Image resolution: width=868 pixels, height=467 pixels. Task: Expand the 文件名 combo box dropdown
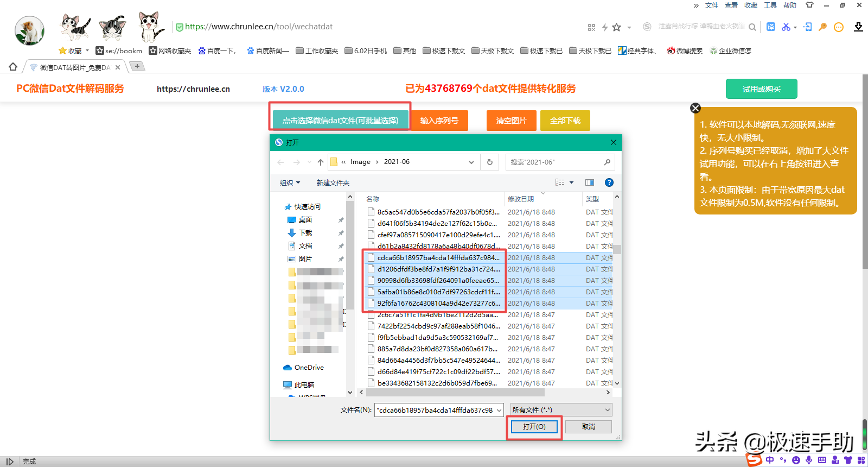(499, 410)
